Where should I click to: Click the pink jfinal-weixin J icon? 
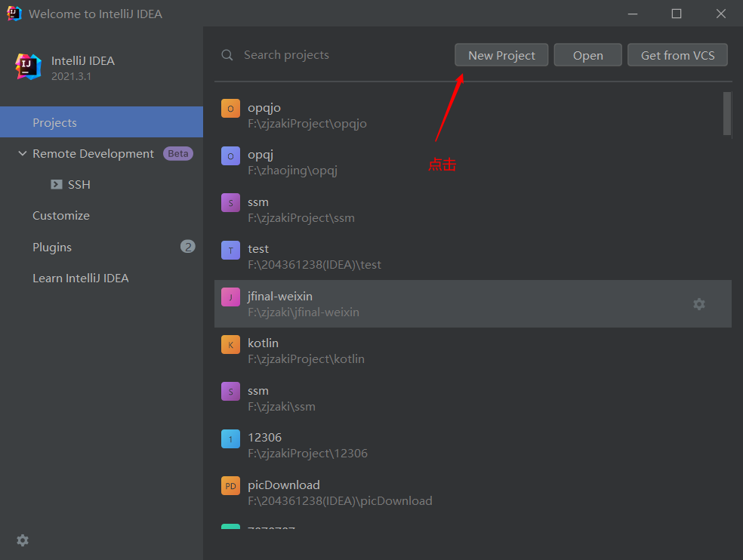230,297
